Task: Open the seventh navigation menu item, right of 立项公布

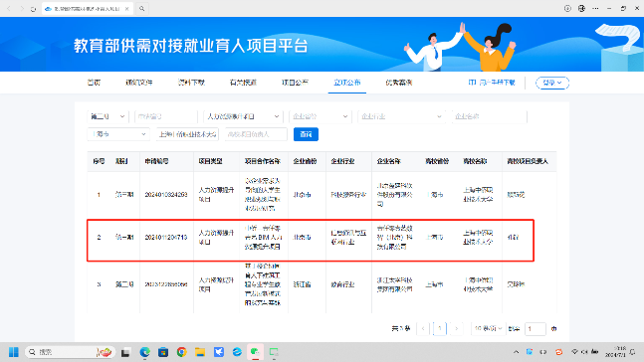Action: click(399, 83)
